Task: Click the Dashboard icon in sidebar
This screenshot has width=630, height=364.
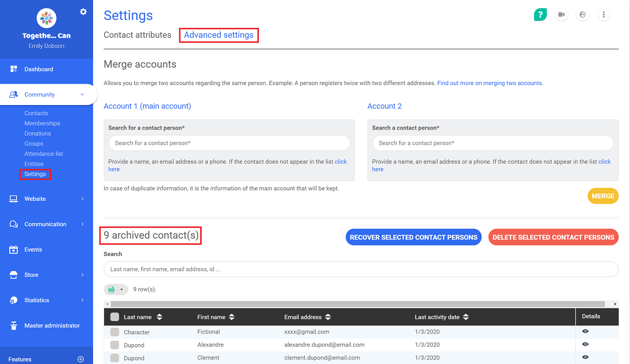Action: point(14,69)
